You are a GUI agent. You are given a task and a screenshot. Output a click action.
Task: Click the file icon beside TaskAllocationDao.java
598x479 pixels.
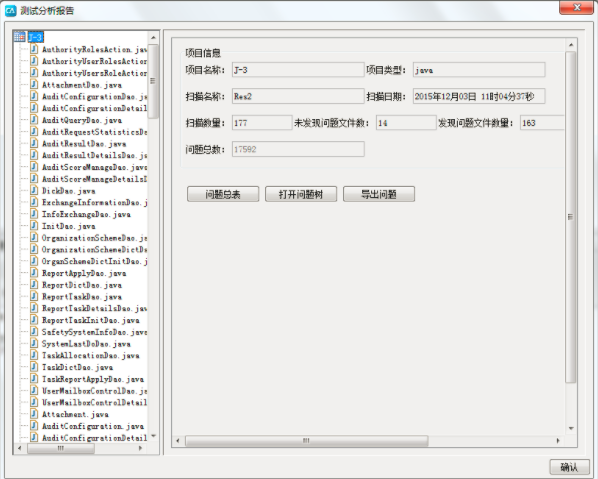coord(34,355)
